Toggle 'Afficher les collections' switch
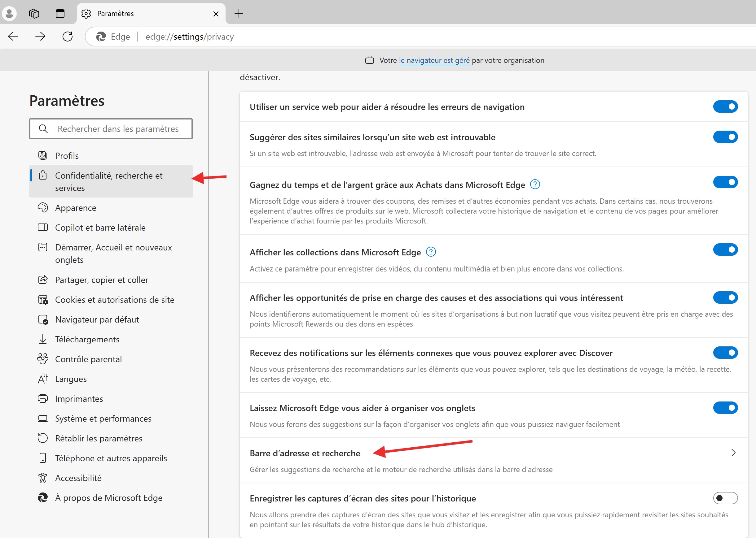Image resolution: width=756 pixels, height=538 pixels. pos(726,249)
